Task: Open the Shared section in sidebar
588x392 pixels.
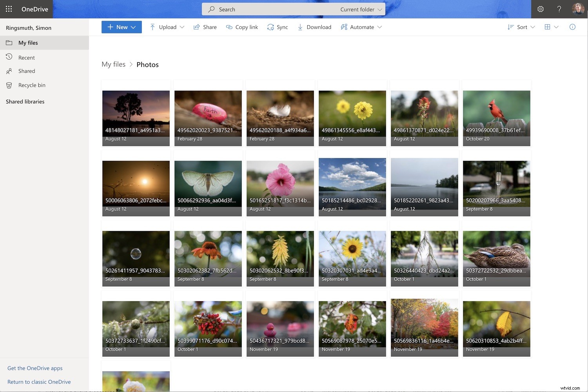Action: coord(27,71)
